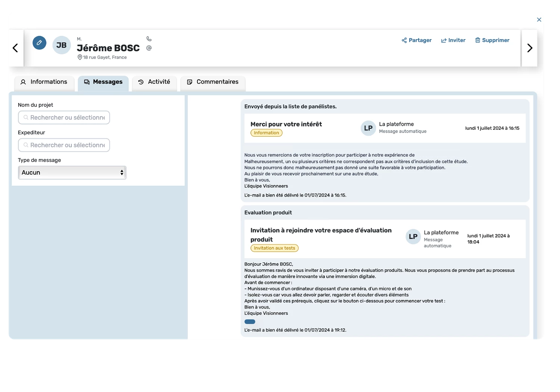
Task: Click the pencil edit profile icon
Action: [x=39, y=43]
